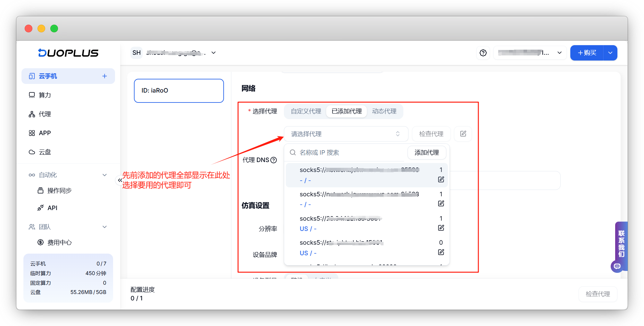644x326 pixels.
Task: Switch to 自定义代理 custom proxy tab
Action: [x=306, y=111]
